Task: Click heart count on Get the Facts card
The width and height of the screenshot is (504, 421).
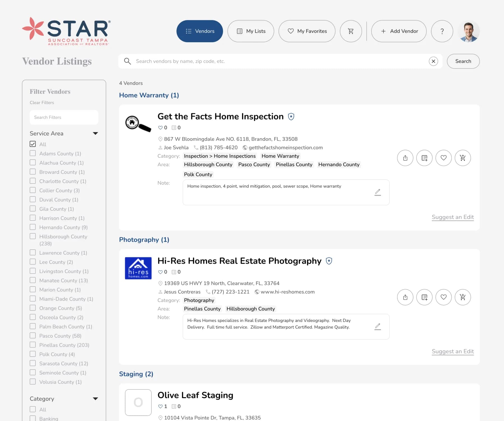Action: (x=162, y=128)
